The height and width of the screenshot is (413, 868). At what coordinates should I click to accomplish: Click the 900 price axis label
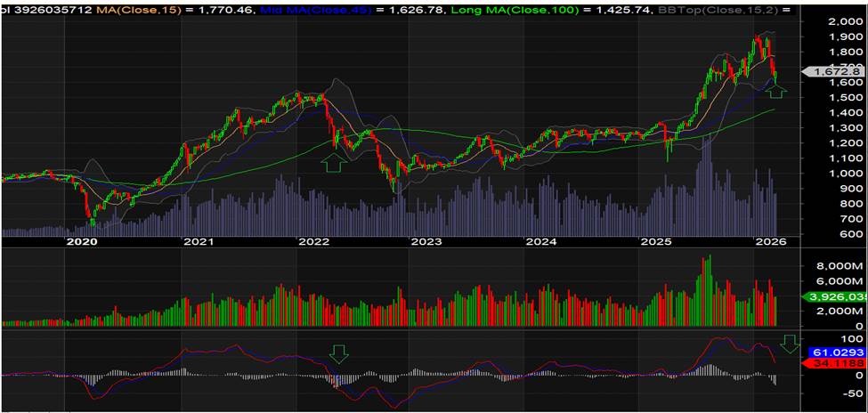coord(849,189)
